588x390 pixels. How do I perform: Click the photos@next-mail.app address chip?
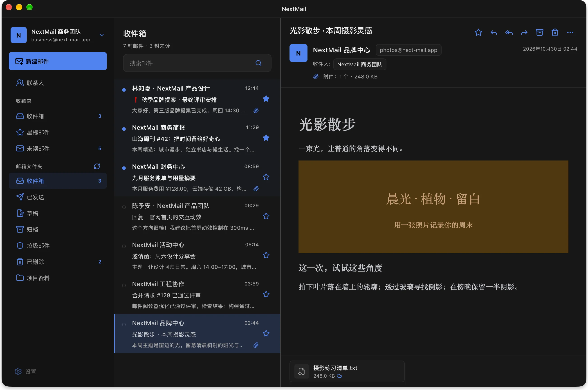408,50
